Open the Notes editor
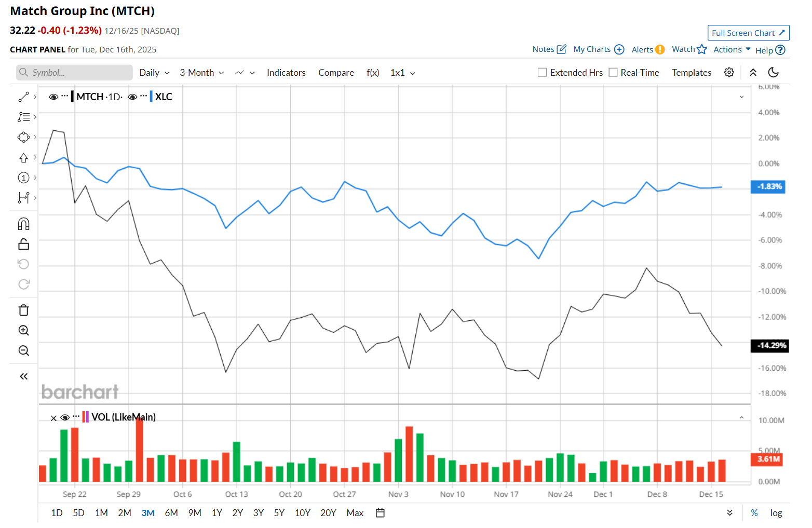Image resolution: width=812 pixels, height=528 pixels. [549, 49]
